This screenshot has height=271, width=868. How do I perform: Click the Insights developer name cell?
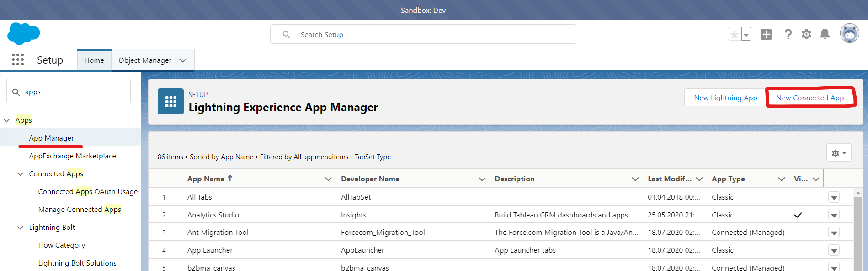pos(353,215)
